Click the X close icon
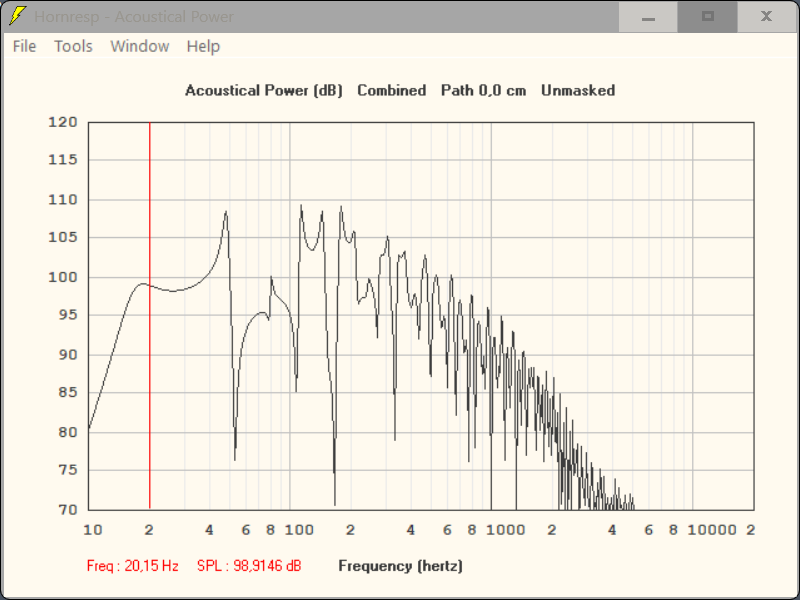The height and width of the screenshot is (600, 800). [766, 17]
